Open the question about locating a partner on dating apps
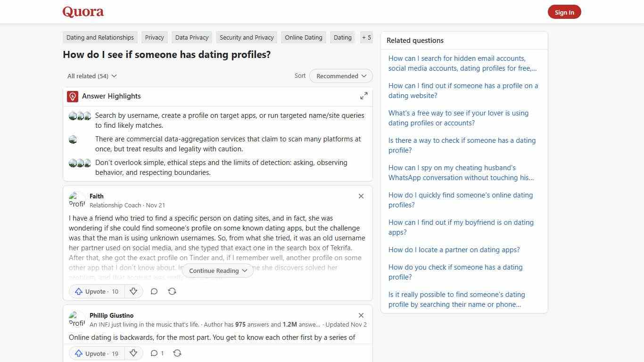Image resolution: width=644 pixels, height=362 pixels. 454,249
